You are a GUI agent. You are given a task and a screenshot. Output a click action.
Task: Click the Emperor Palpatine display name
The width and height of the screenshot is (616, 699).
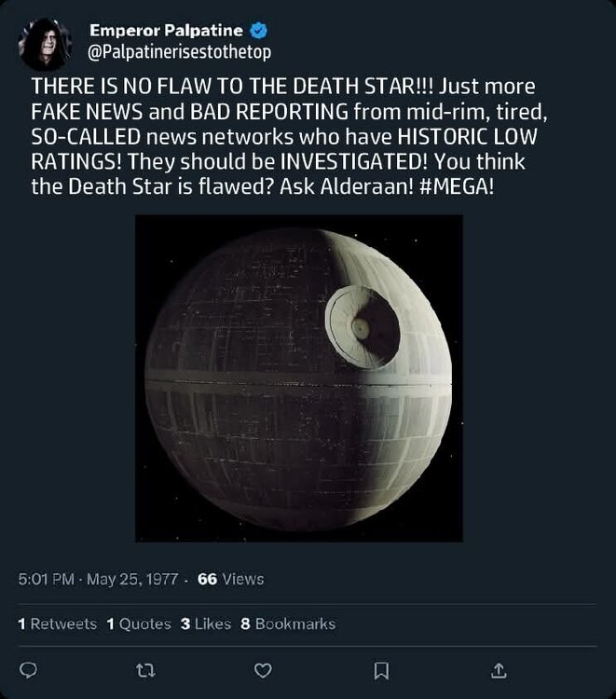[166, 32]
